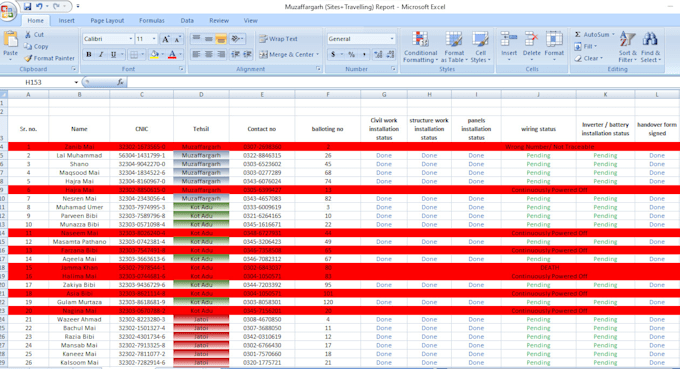Increase the cell indent
Screen dimensions: 680x369
[248, 55]
